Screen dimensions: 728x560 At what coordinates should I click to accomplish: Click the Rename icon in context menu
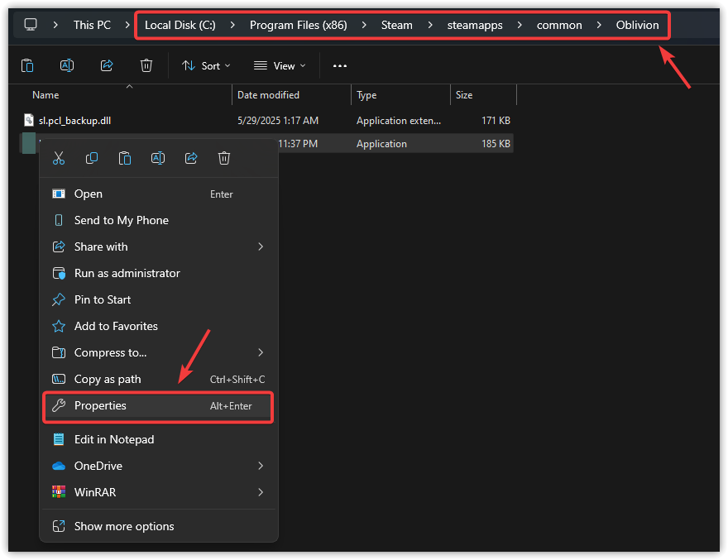point(158,158)
